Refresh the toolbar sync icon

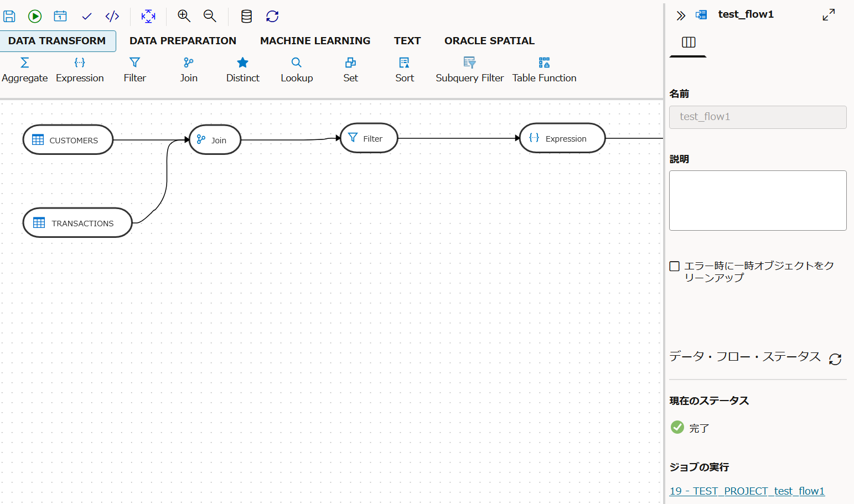coord(272,16)
